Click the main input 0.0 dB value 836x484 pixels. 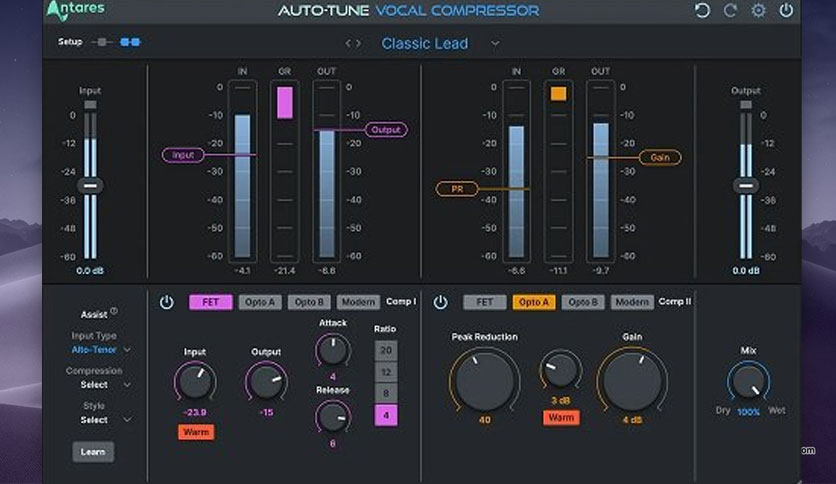tap(90, 271)
